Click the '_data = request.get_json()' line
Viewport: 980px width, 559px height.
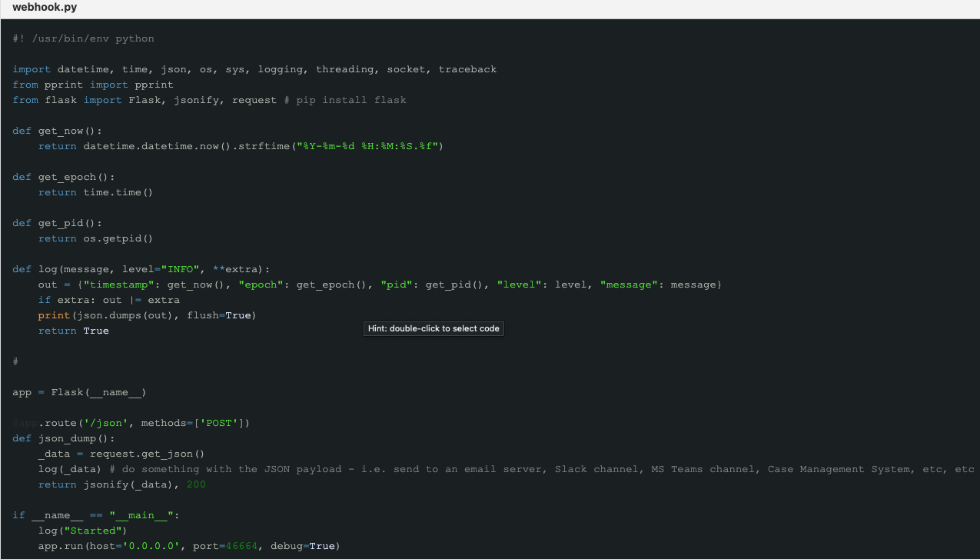tap(121, 454)
